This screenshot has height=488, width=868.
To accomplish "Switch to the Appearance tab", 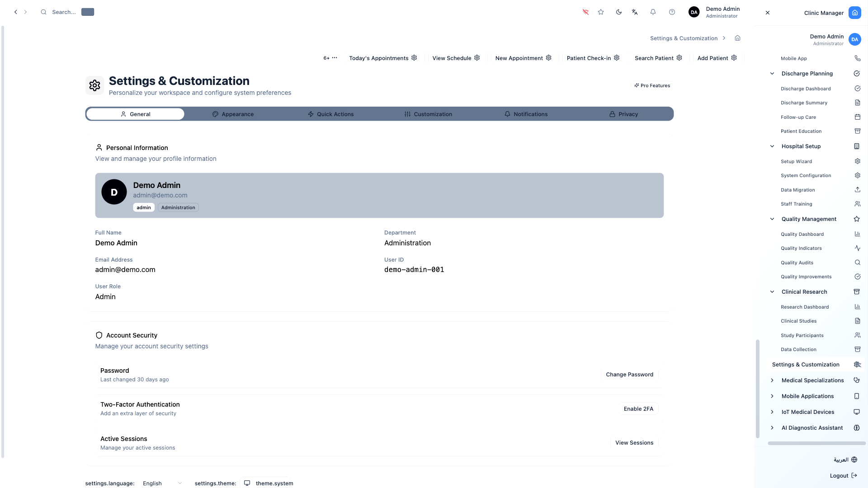I will [233, 114].
